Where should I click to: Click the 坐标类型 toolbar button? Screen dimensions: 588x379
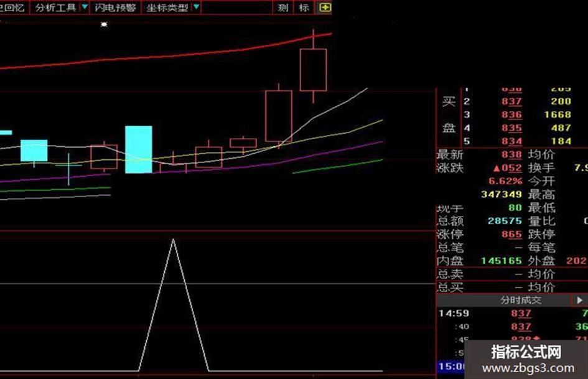[167, 7]
